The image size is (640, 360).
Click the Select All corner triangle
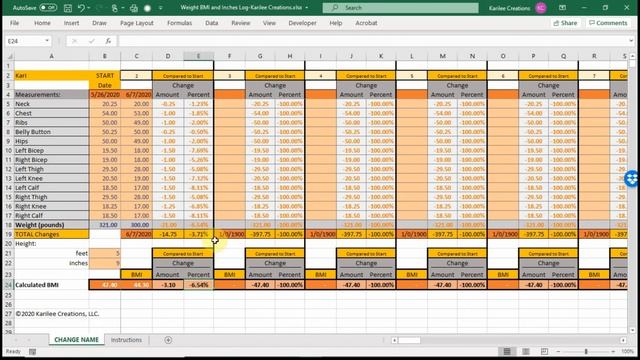tap(10, 56)
